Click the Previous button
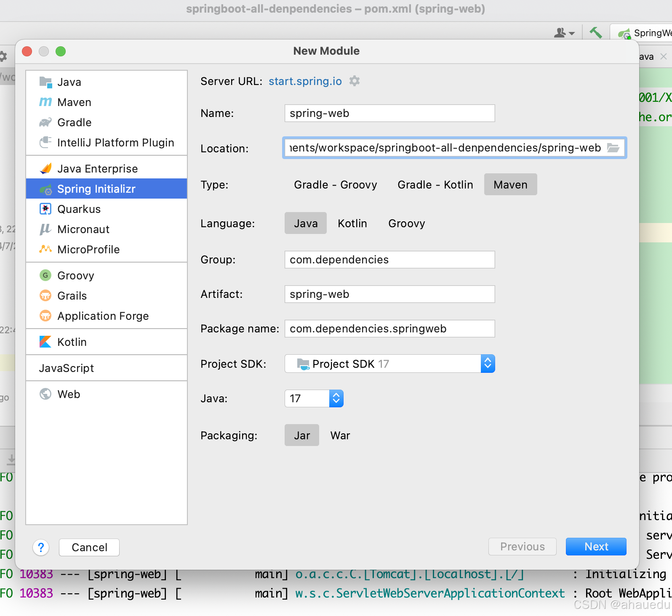This screenshot has height=616, width=672. (x=523, y=547)
